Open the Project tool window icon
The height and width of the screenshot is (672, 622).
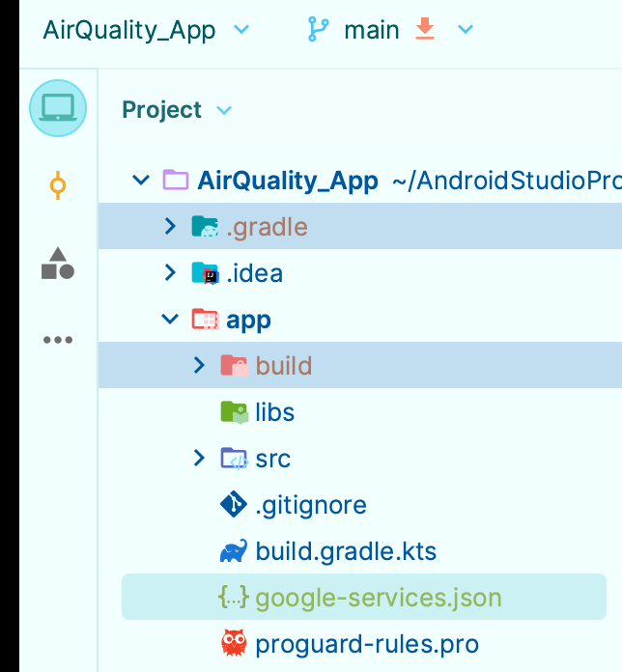pos(58,108)
